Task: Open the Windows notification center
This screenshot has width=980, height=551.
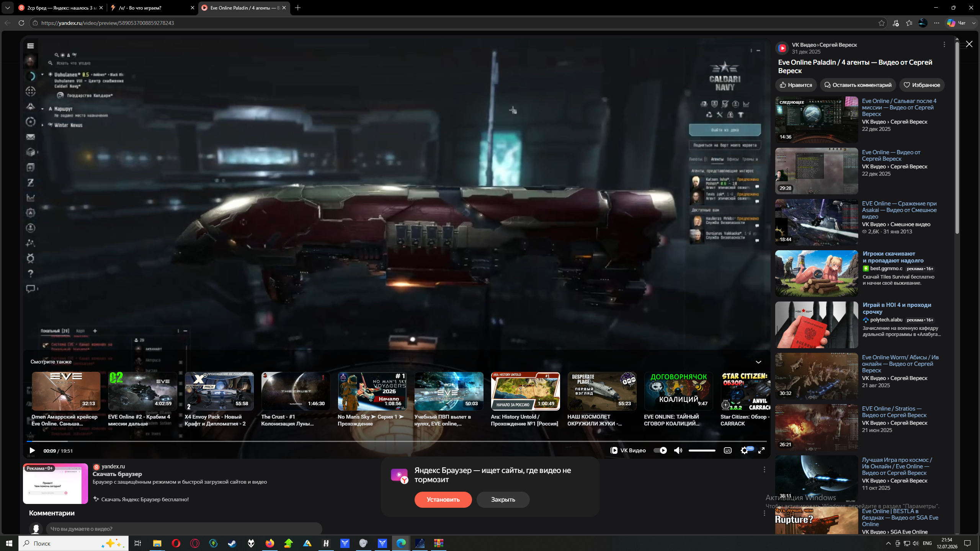Action: [967, 543]
